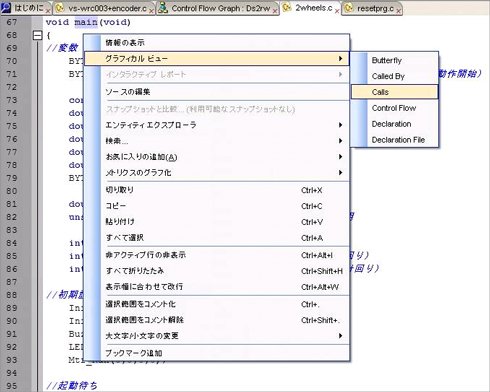Open the エンティティ エクスプローラ submenu

click(x=216, y=125)
